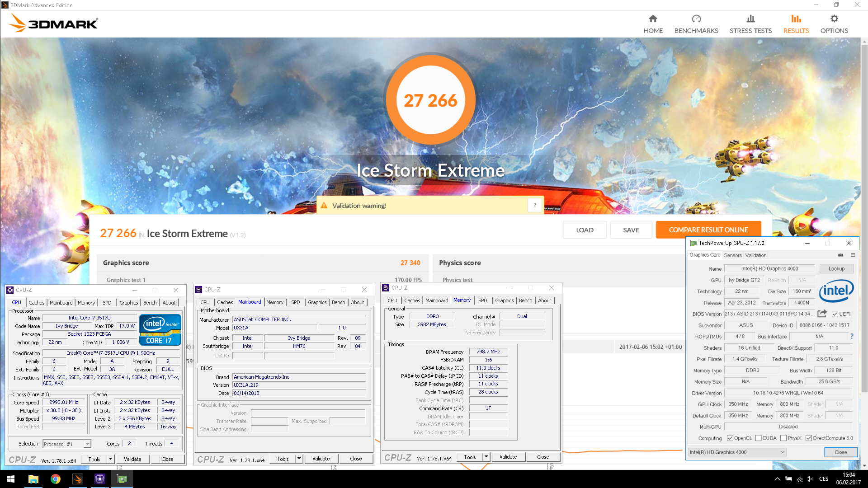The image size is (868, 488).
Task: Switch to Caches tab in CPU-Z CPU window
Action: coord(37,303)
